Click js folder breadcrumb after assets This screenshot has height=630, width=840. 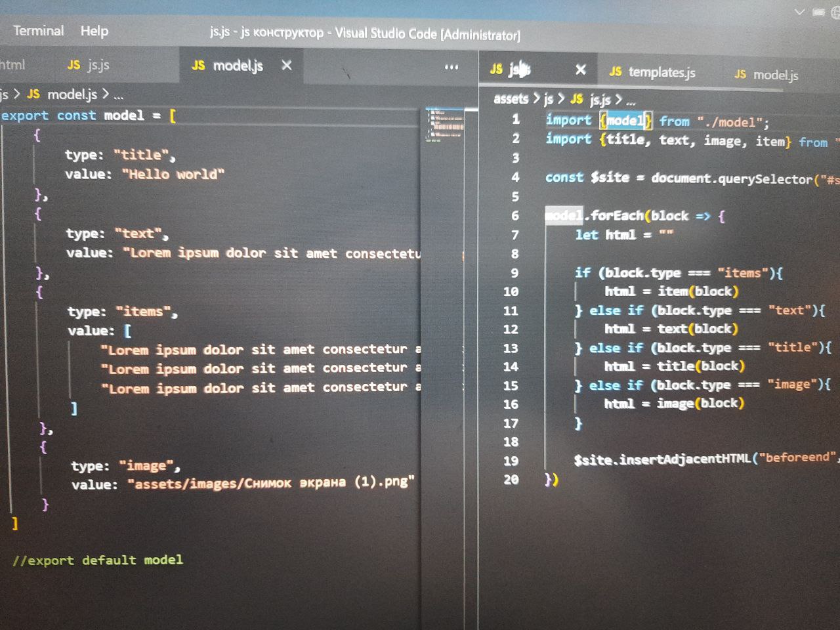[x=549, y=99]
